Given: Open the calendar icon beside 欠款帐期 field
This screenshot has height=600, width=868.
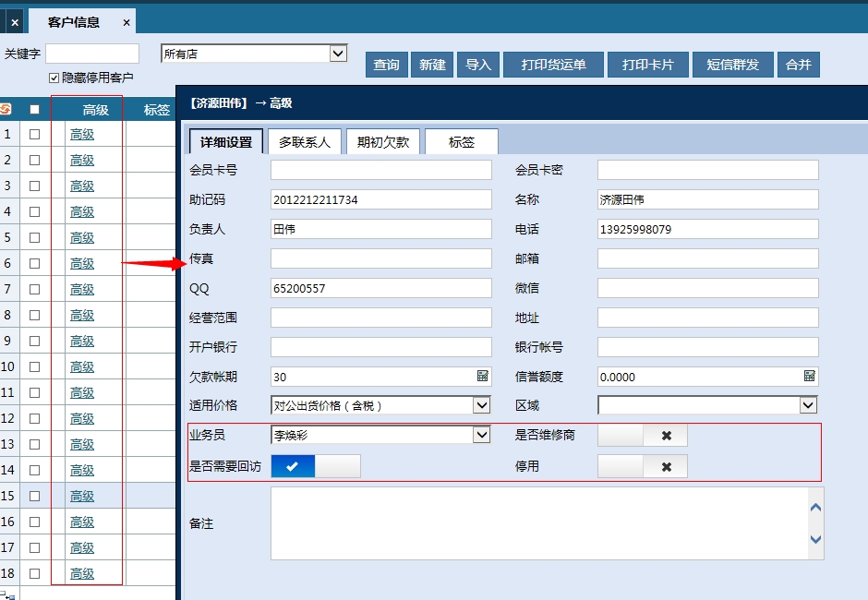Looking at the screenshot, I should coord(484,377).
